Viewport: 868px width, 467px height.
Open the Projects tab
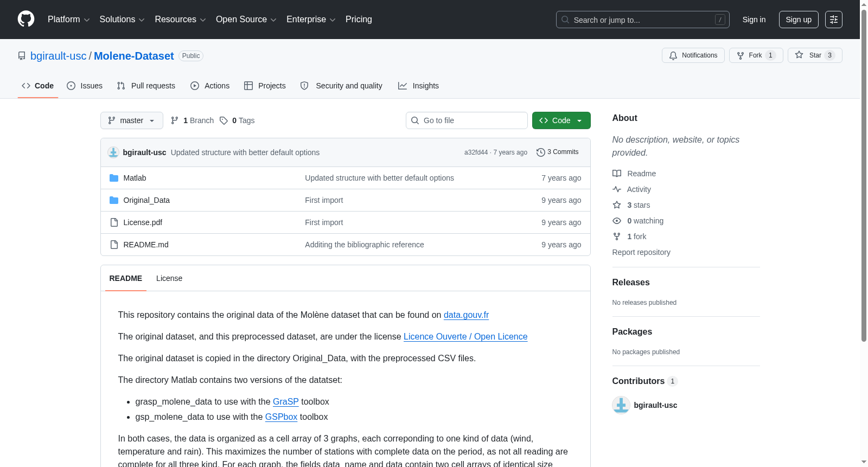(265, 86)
